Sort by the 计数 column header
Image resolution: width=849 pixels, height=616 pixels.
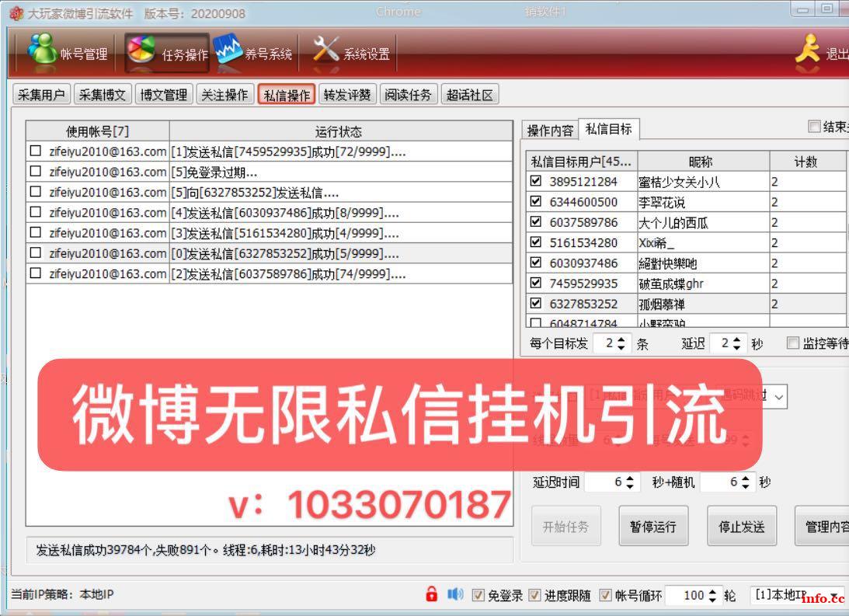click(x=807, y=162)
